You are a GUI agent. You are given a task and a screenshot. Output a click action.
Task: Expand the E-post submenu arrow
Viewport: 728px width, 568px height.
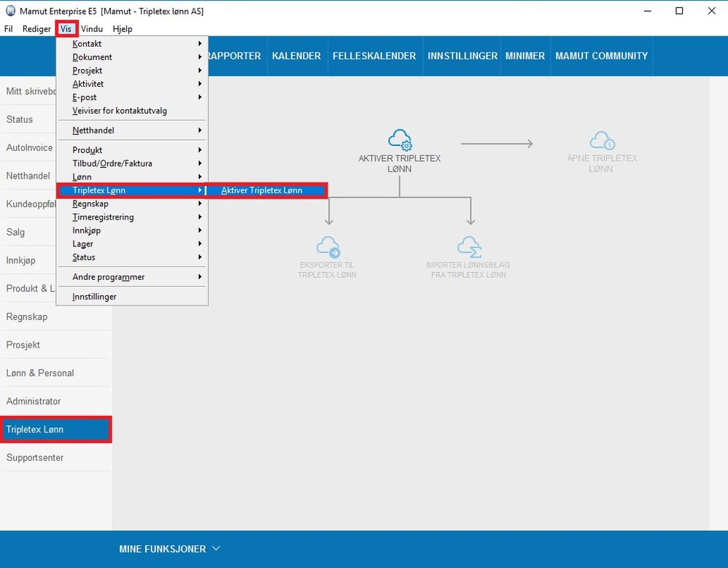click(x=200, y=98)
